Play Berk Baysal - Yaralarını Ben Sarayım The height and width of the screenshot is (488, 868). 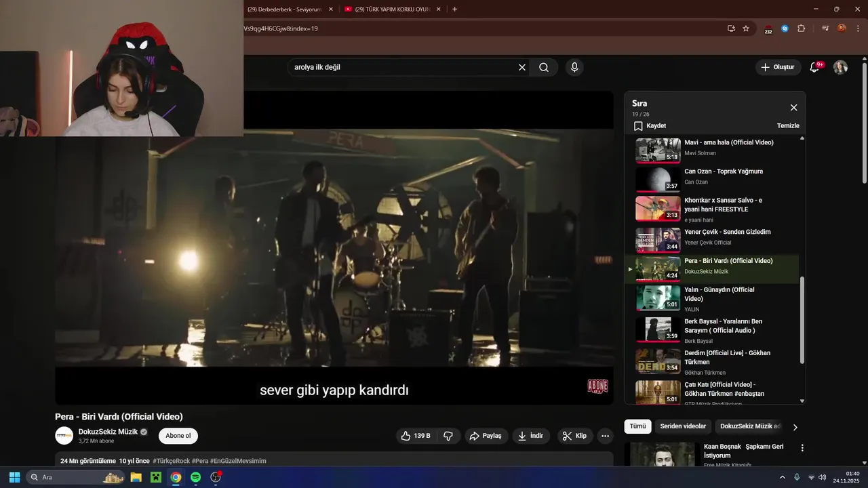pos(712,330)
